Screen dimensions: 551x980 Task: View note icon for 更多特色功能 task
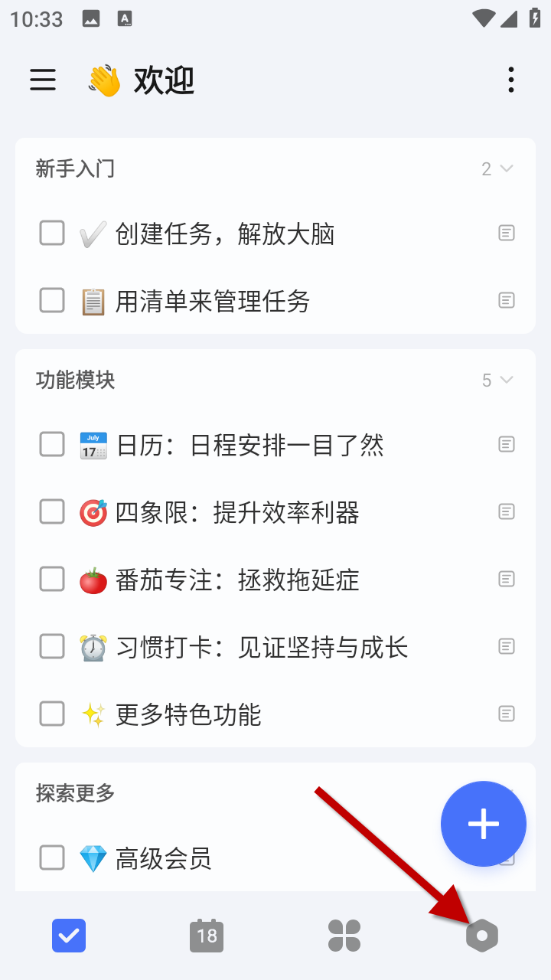pyautogui.click(x=507, y=714)
